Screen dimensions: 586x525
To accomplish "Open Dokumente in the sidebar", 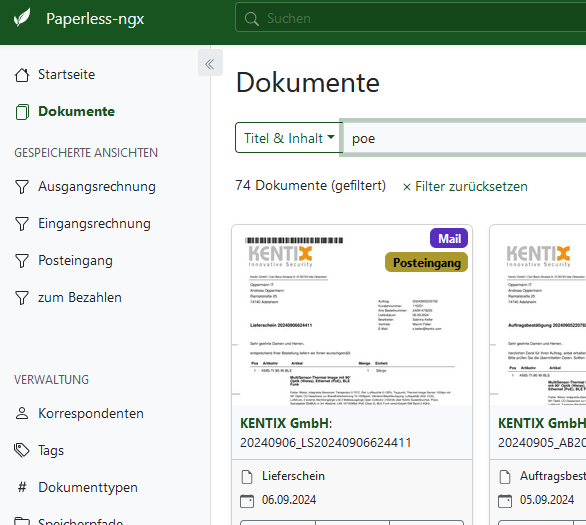I will point(76,111).
